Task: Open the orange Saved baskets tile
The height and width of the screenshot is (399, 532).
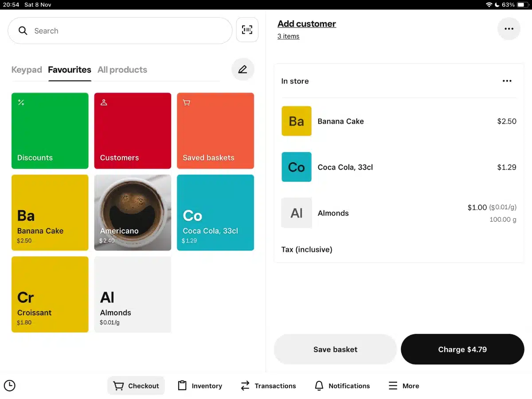Action: click(215, 131)
